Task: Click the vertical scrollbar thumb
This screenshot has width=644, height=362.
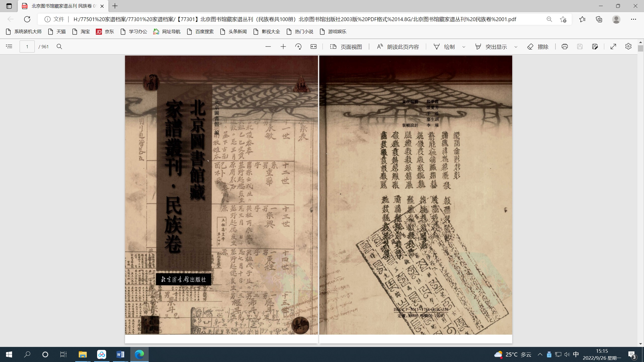Action: (x=640, y=48)
